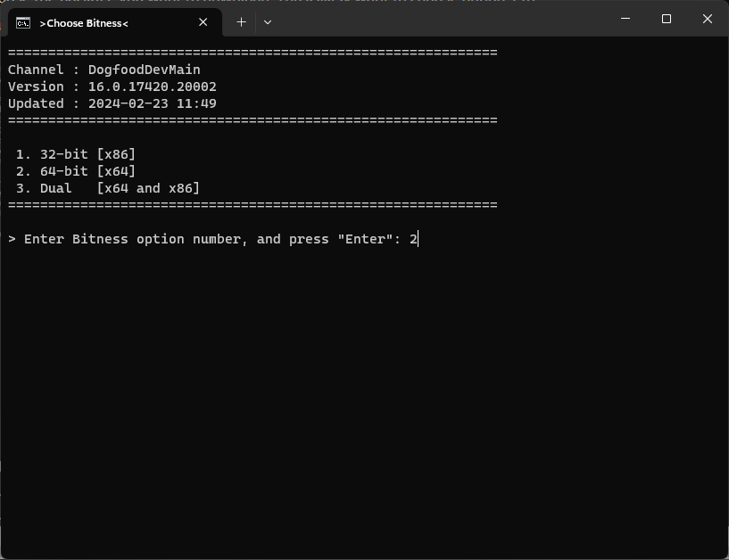
Task: Click the 'Channel : DogfoodDevMain' line
Action: (104, 70)
